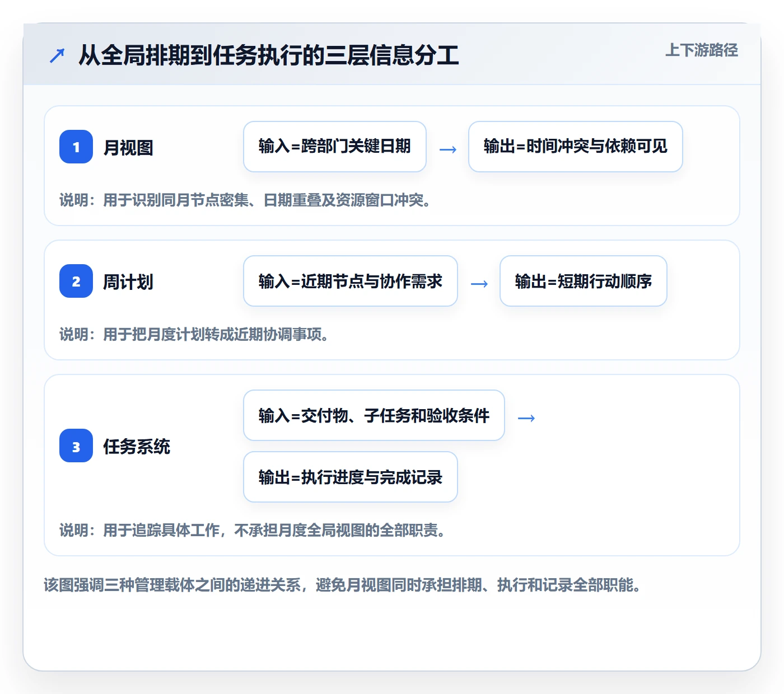Click the 输出=时间冲突与依赖可见 box
The height and width of the screenshot is (694, 784).
pos(576,147)
